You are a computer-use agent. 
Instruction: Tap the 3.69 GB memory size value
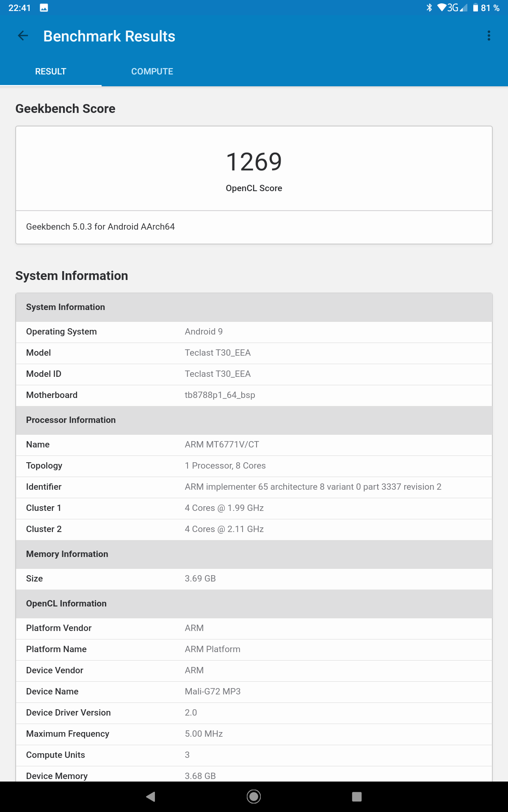click(x=200, y=579)
